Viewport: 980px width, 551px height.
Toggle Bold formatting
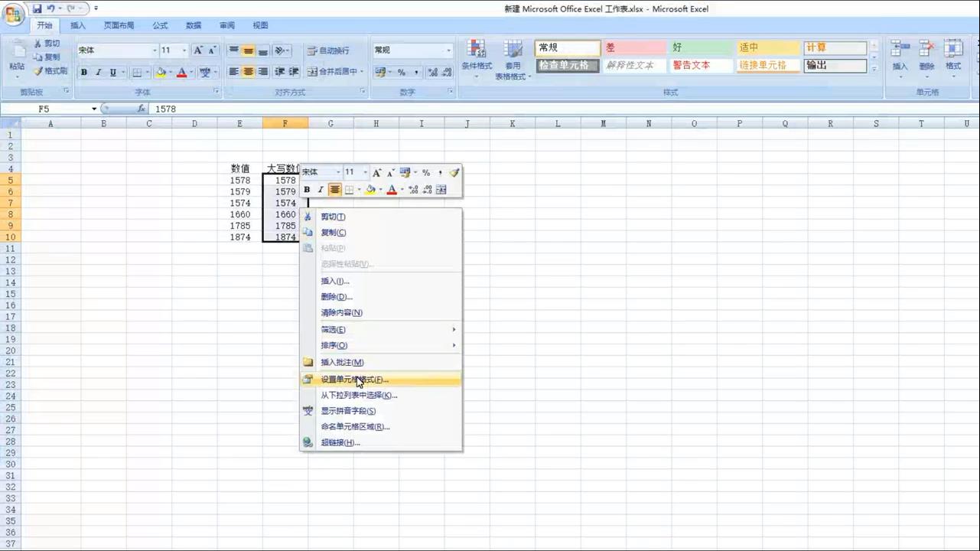(x=84, y=72)
